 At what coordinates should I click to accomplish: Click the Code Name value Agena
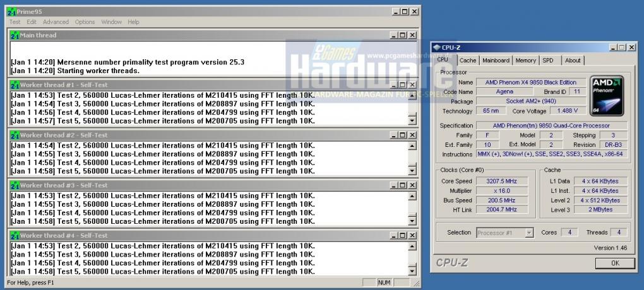[504, 92]
